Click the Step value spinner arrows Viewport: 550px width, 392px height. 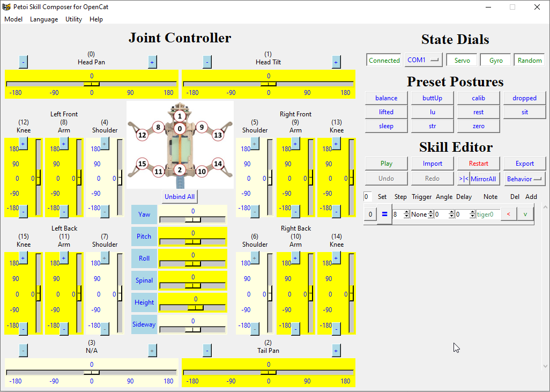tap(406, 214)
